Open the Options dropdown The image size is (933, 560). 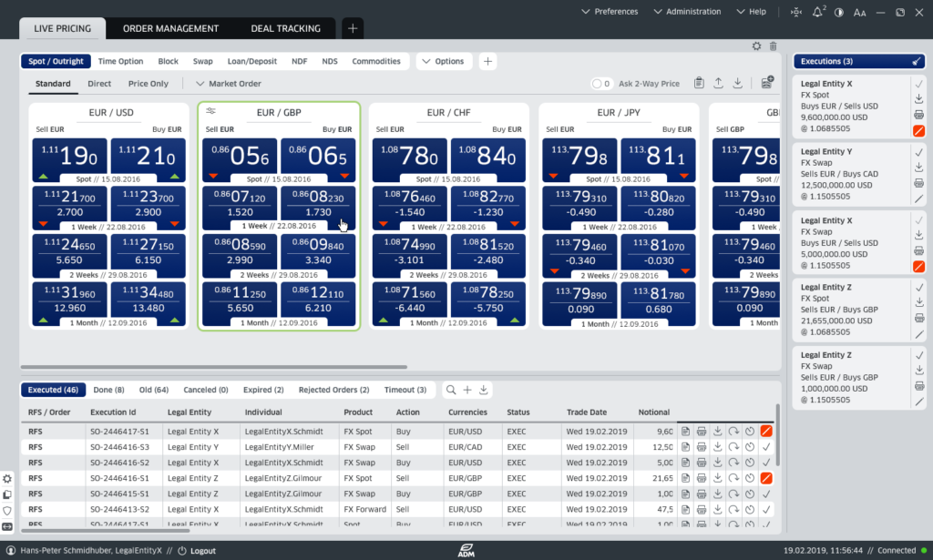coord(443,62)
